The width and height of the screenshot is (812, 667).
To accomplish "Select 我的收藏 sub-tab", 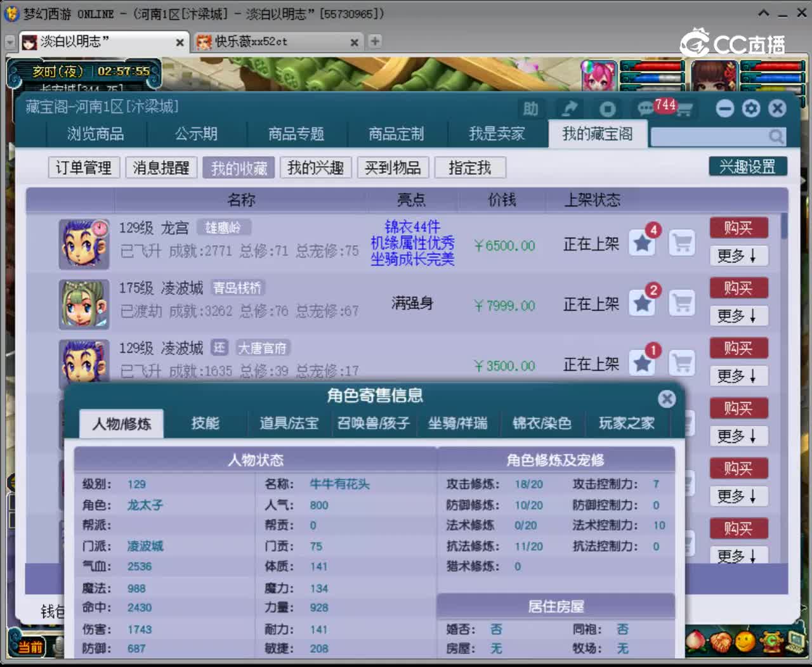I will coord(239,167).
